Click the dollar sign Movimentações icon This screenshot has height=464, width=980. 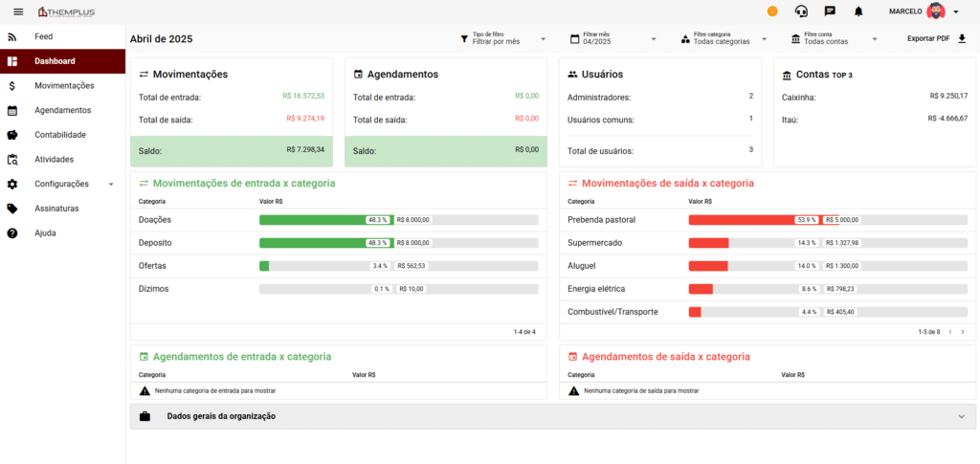point(11,85)
